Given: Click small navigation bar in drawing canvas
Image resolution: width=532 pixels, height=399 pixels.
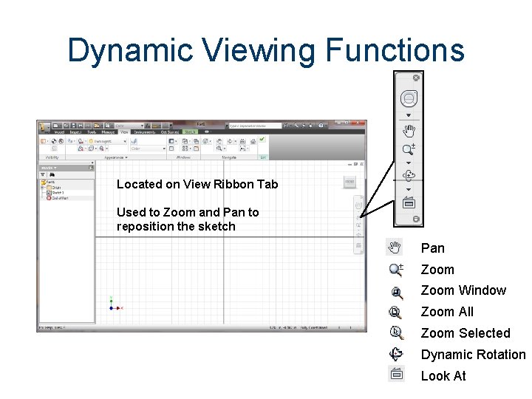Looking at the screenshot, I should tap(358, 225).
